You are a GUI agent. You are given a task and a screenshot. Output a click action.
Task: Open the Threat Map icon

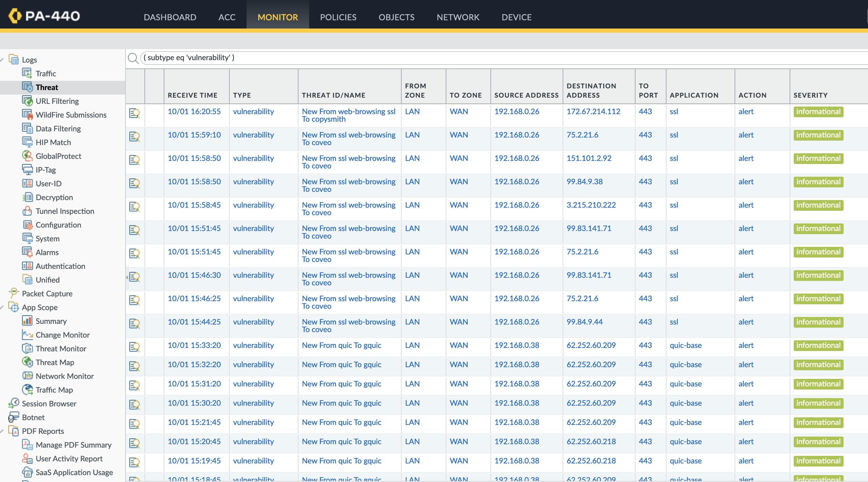pyautogui.click(x=27, y=362)
